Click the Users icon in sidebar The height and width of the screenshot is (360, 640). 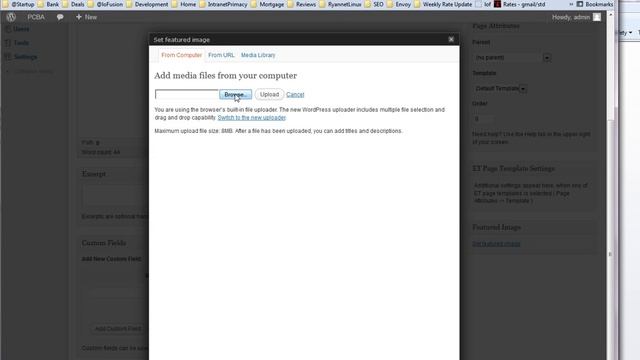click(x=7, y=29)
